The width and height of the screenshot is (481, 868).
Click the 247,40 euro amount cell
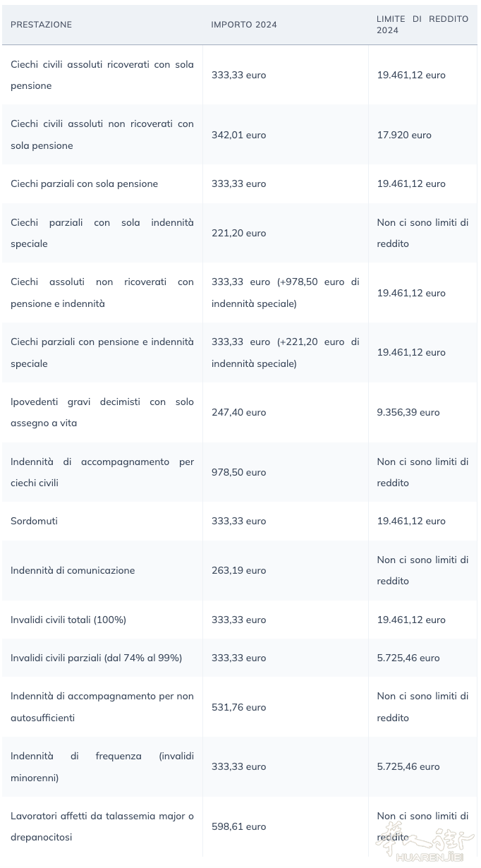(x=238, y=412)
